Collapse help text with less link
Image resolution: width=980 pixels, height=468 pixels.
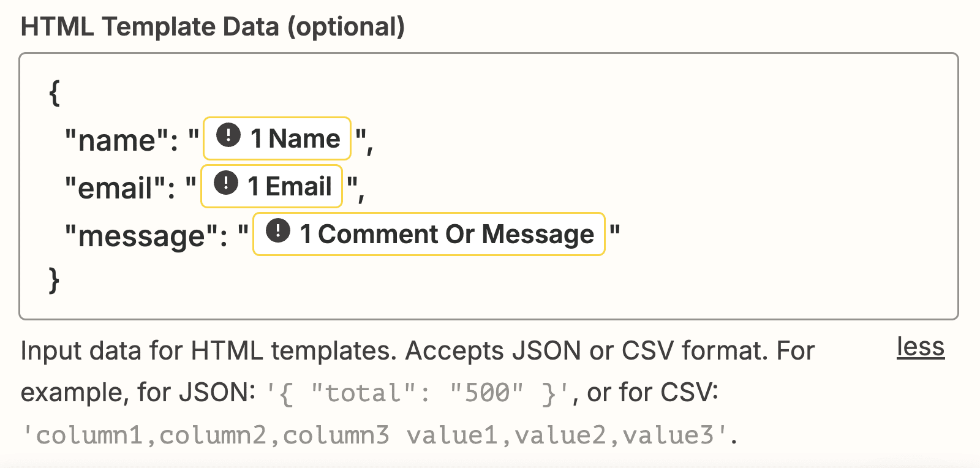[920, 347]
